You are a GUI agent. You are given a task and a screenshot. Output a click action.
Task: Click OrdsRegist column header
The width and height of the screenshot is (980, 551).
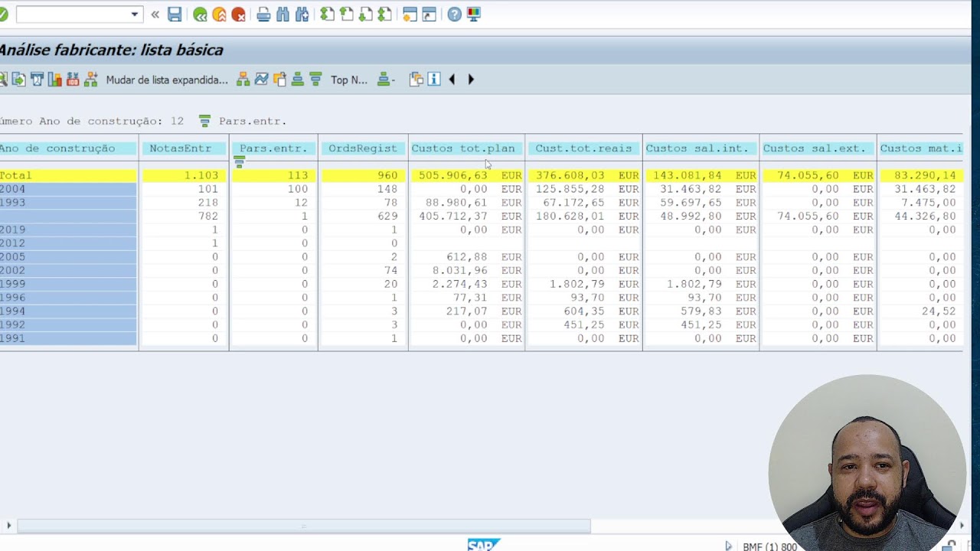click(x=363, y=148)
